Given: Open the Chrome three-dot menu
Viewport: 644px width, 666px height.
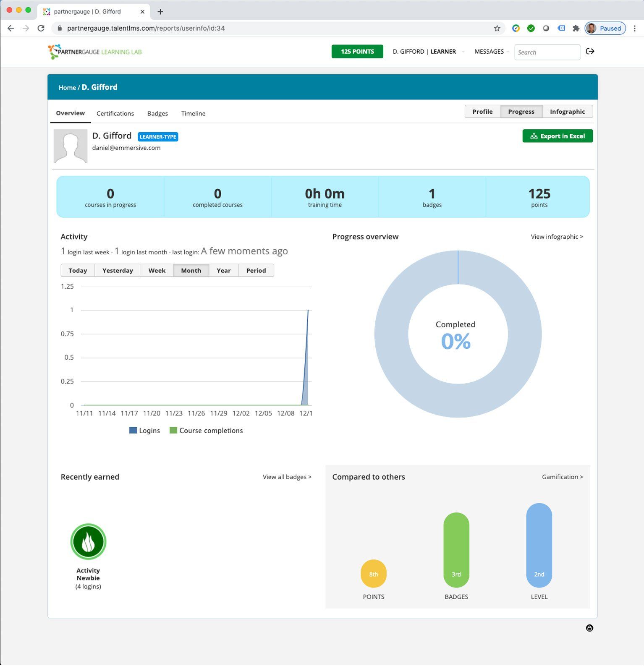Looking at the screenshot, I should [x=635, y=29].
